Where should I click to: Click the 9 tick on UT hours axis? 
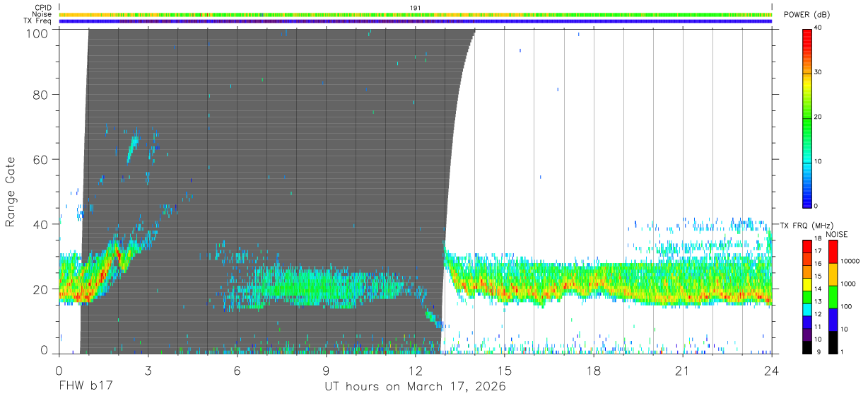(x=326, y=371)
